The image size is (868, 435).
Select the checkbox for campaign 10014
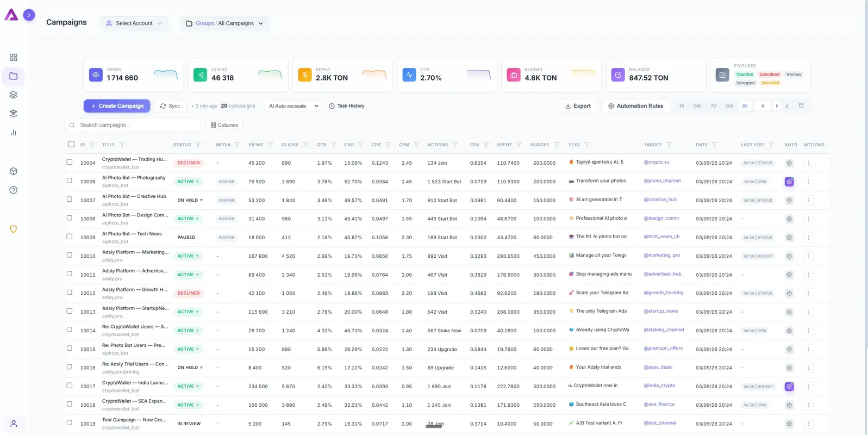pyautogui.click(x=69, y=330)
